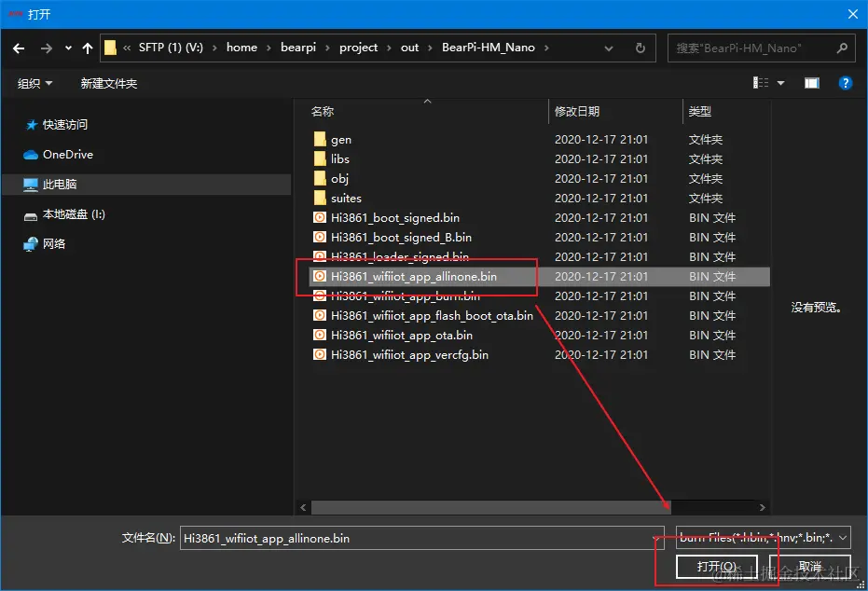Viewport: 868px width, 591px height.
Task: Select the libs folder icon
Action: [x=320, y=158]
